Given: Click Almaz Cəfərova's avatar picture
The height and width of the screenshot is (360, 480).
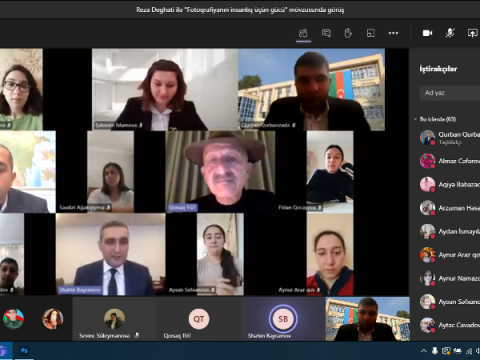Looking at the screenshot, I should 427,161.
